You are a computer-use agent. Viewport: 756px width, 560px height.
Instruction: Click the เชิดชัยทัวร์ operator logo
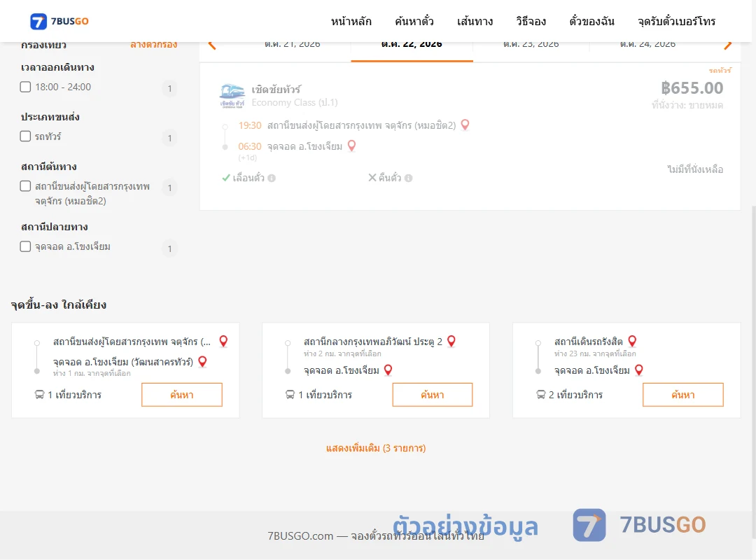[x=232, y=95]
